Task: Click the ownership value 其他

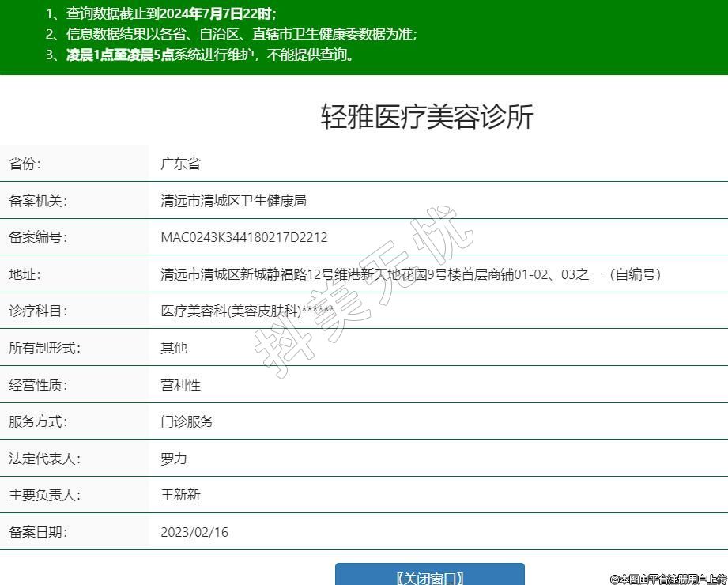Action: tap(174, 348)
